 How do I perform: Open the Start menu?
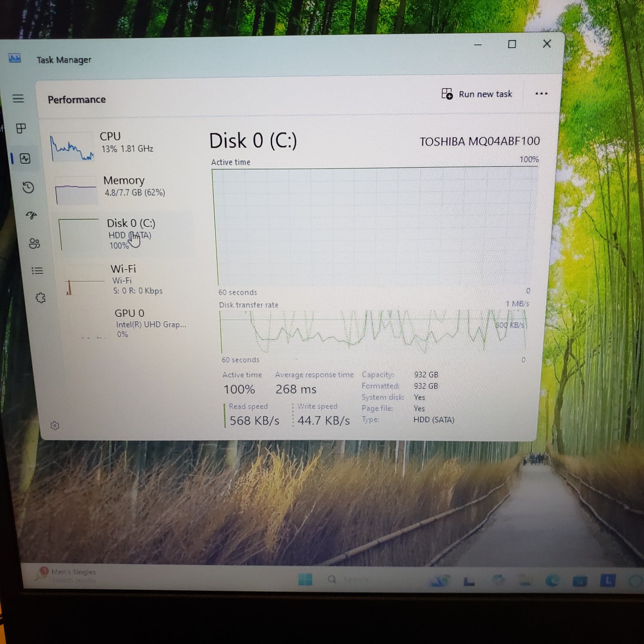click(304, 579)
